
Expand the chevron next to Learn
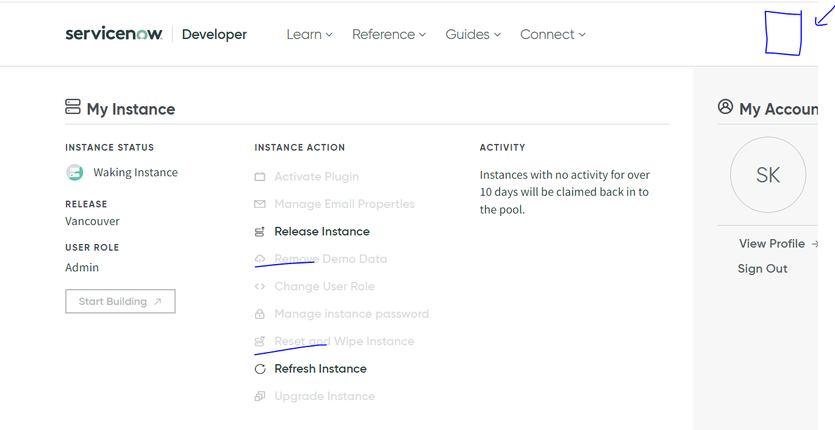tap(329, 35)
